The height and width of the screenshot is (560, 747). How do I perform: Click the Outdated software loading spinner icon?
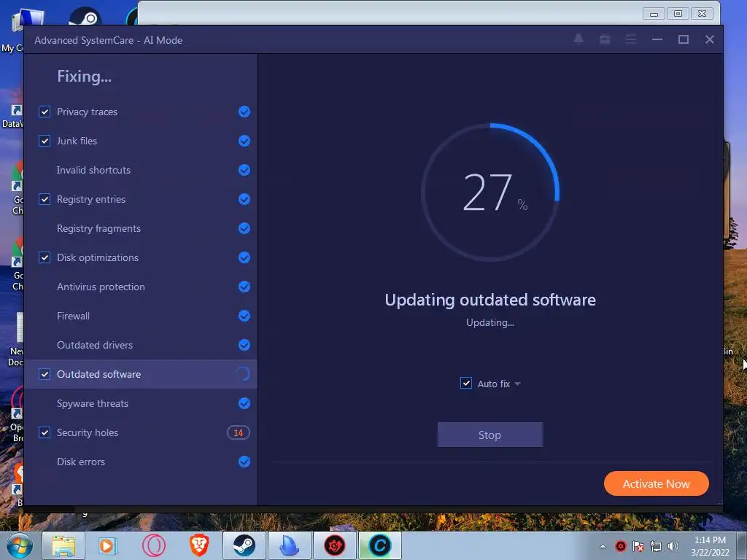point(244,374)
